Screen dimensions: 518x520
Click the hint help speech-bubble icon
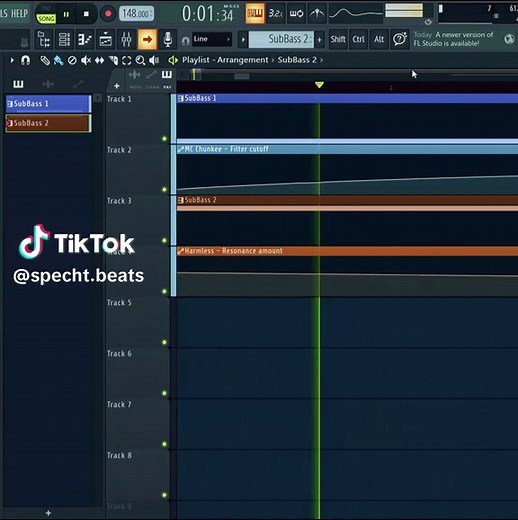(400, 39)
